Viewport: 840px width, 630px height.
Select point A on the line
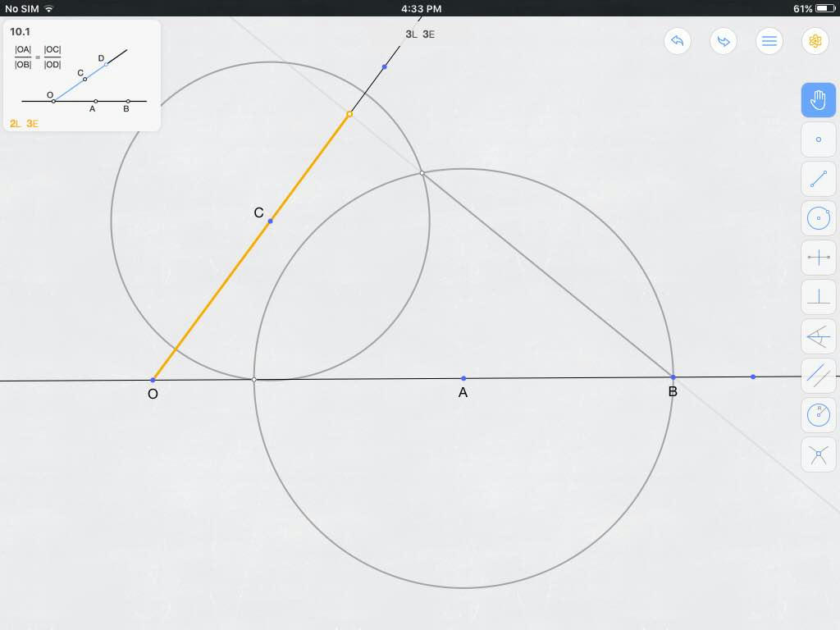pyautogui.click(x=463, y=377)
